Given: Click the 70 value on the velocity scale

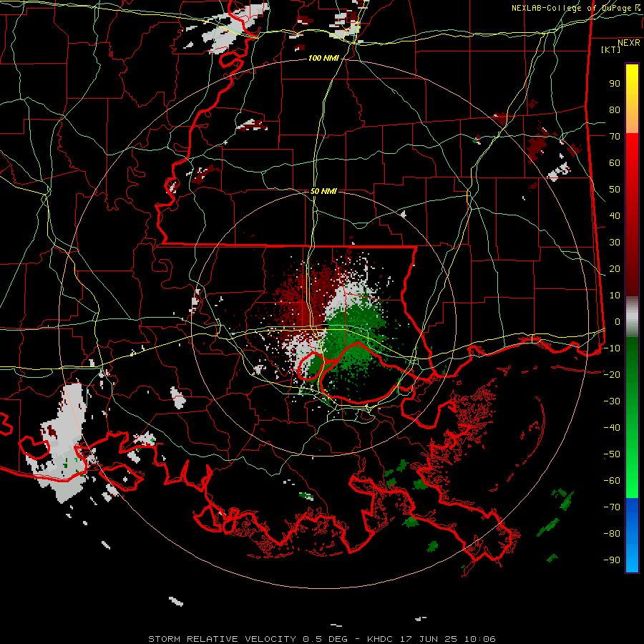Looking at the screenshot, I should 615,137.
